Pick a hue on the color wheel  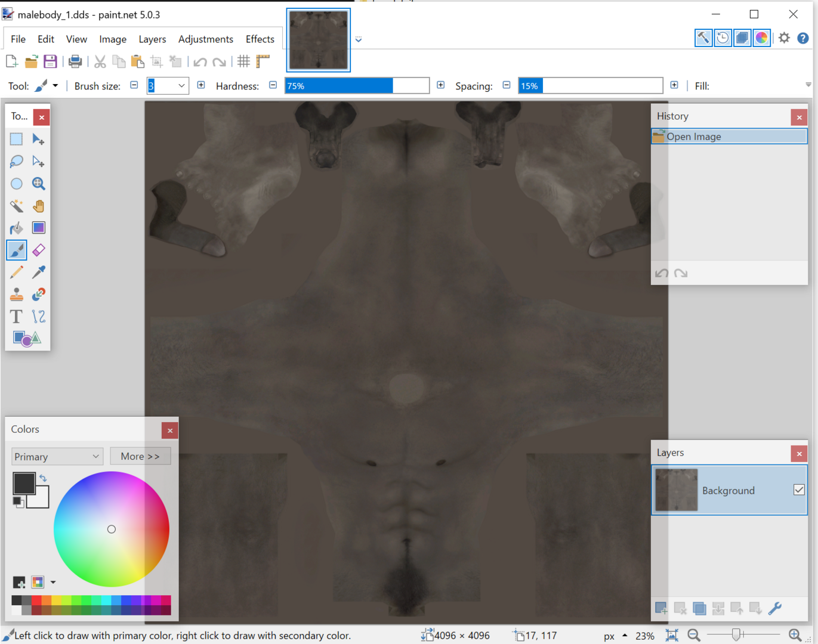(112, 529)
